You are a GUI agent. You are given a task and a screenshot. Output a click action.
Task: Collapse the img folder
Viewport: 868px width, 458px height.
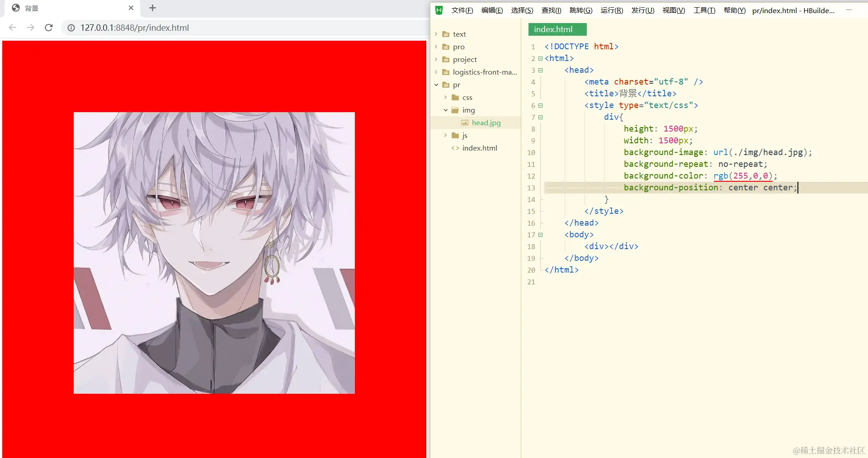446,110
